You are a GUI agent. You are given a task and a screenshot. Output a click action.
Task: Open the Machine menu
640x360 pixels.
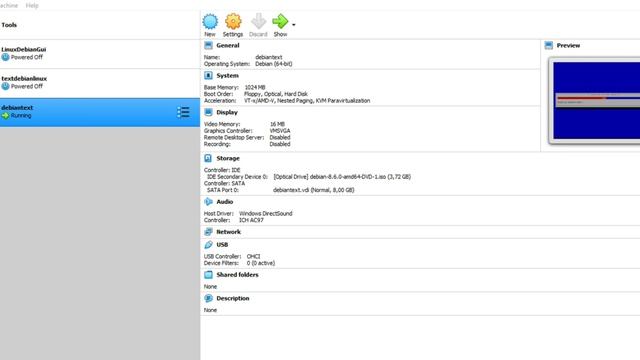(9, 5)
